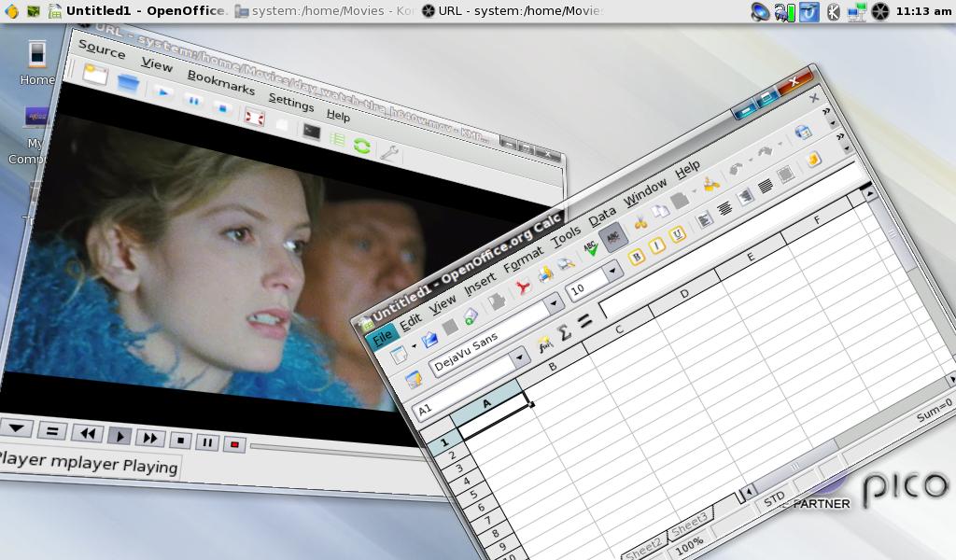
Task: Click the blue play icon in KMPlayer top toolbar
Action: tap(162, 91)
